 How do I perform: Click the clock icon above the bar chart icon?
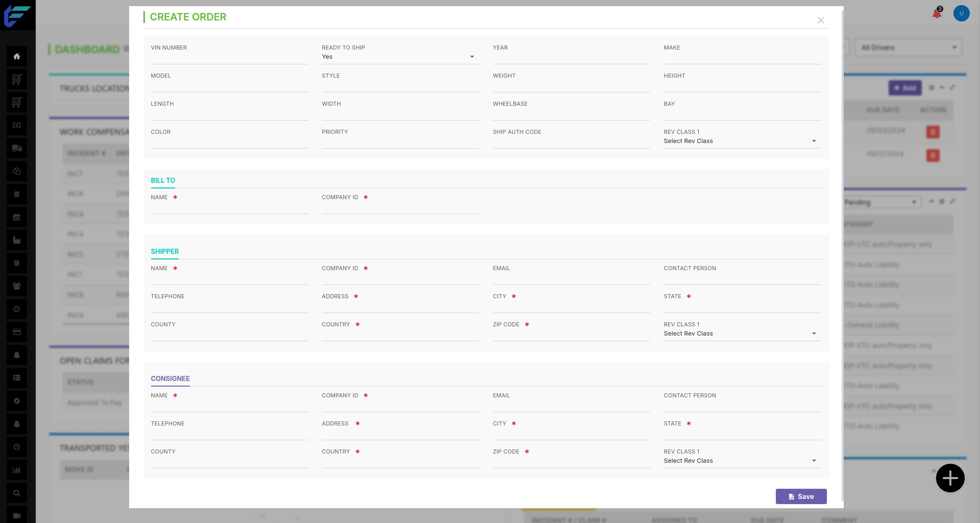[17, 447]
